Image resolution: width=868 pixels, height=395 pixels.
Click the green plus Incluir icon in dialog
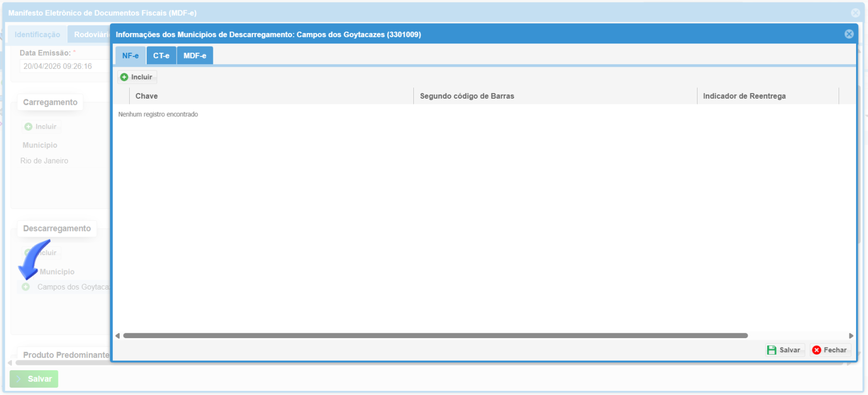click(124, 77)
